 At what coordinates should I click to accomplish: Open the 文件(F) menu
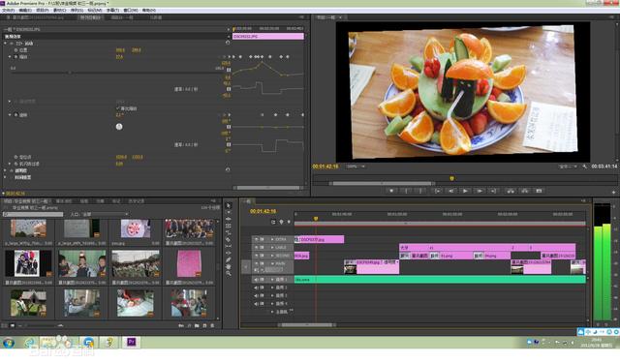(8, 11)
